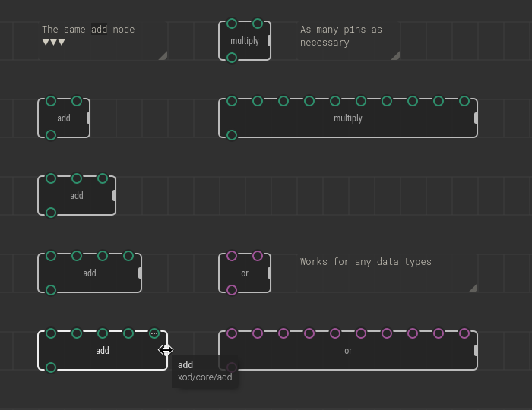Click the middle input pin of three-pin add node
This screenshot has height=410, width=532.
coord(77,178)
